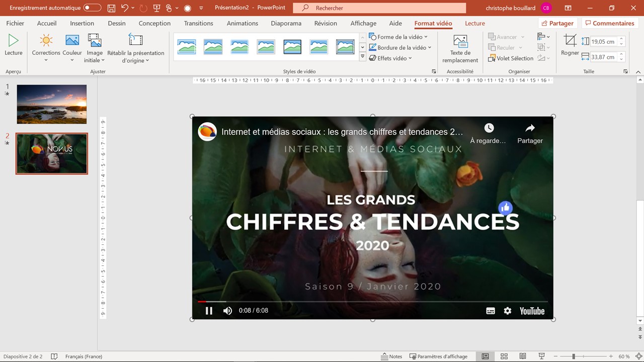This screenshot has width=644, height=362.
Task: Fit slide to current window
Action: pyautogui.click(x=639, y=356)
